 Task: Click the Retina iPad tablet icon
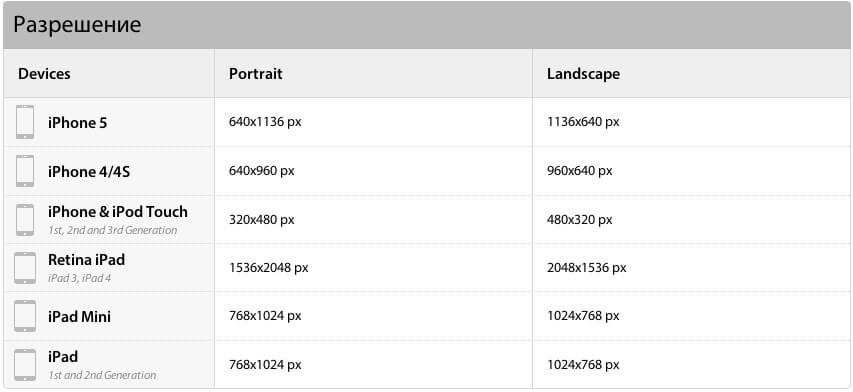25,268
